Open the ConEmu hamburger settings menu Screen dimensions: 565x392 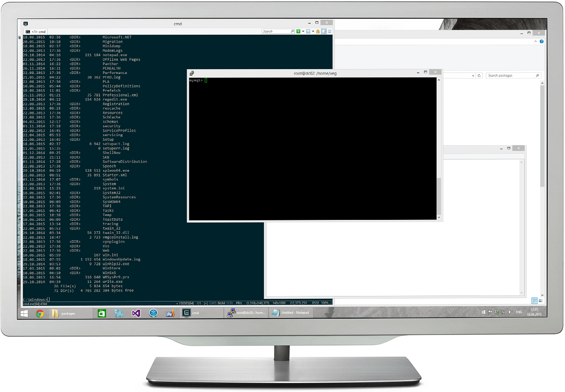[x=330, y=31]
